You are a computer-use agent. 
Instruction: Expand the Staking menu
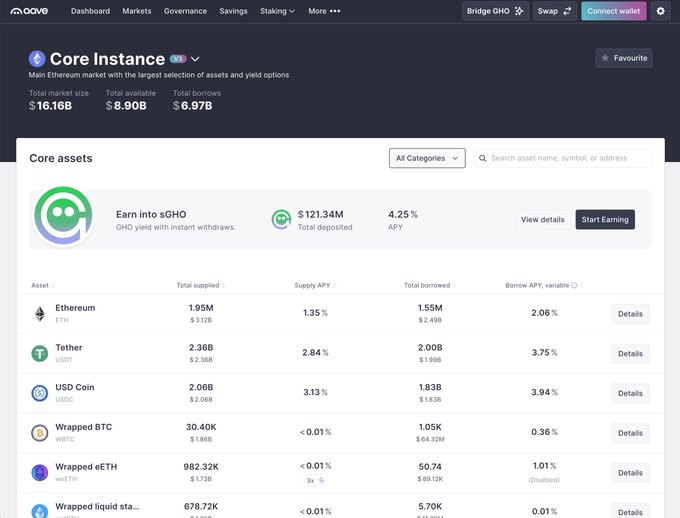pos(277,11)
